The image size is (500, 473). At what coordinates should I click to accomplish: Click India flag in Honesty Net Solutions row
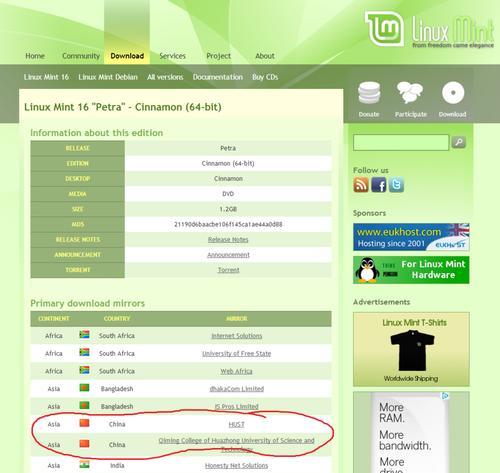84,464
